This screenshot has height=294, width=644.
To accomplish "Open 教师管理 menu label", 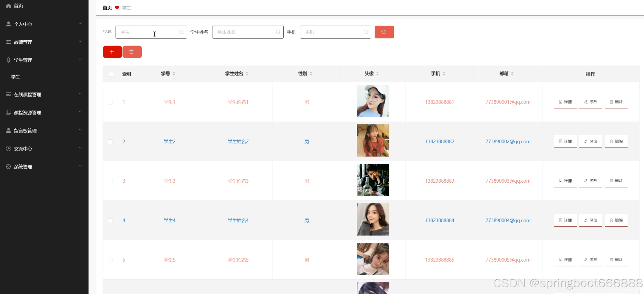I will tap(23, 42).
